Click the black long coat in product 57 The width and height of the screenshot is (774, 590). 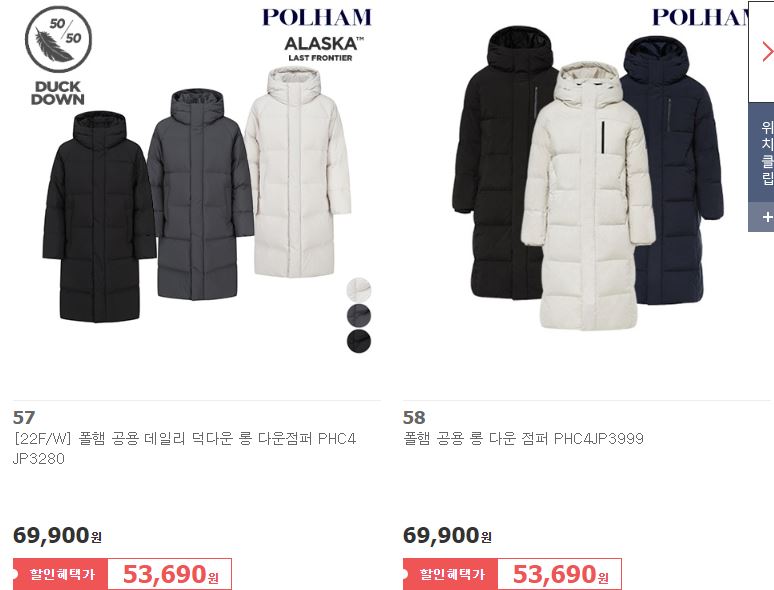click(x=99, y=217)
